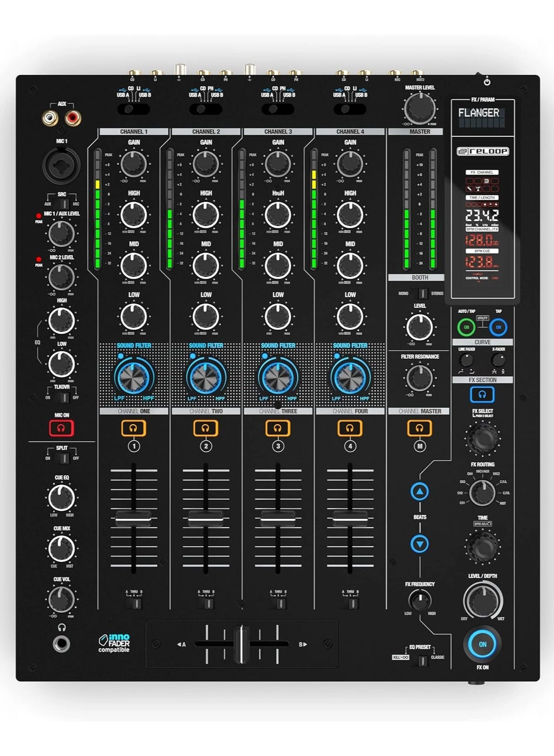Click the Time BPM ADJ knob

coord(482,546)
